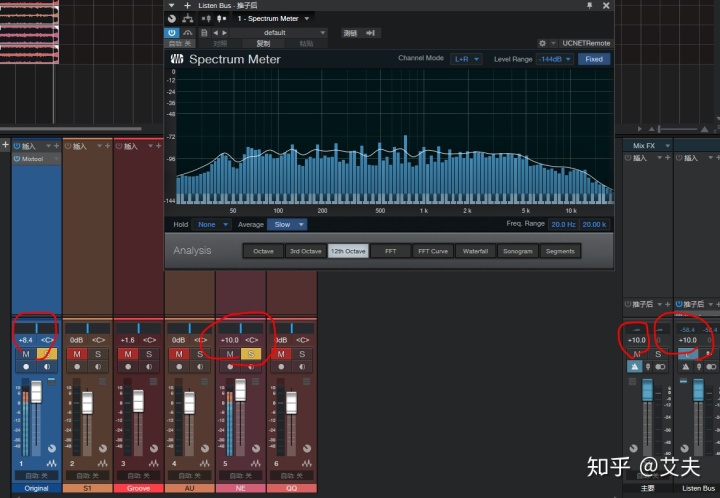Click the Original channel pan control
The image size is (720, 498).
[37, 328]
